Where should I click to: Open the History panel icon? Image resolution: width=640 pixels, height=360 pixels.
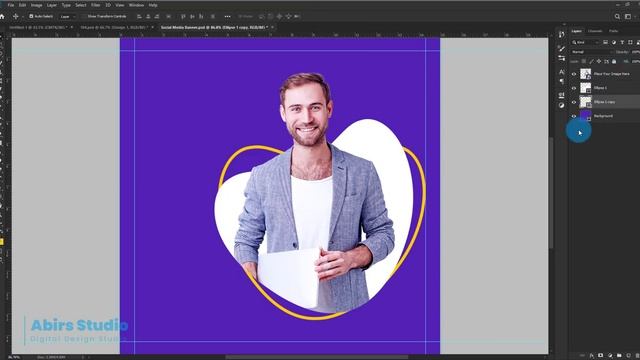click(x=562, y=34)
